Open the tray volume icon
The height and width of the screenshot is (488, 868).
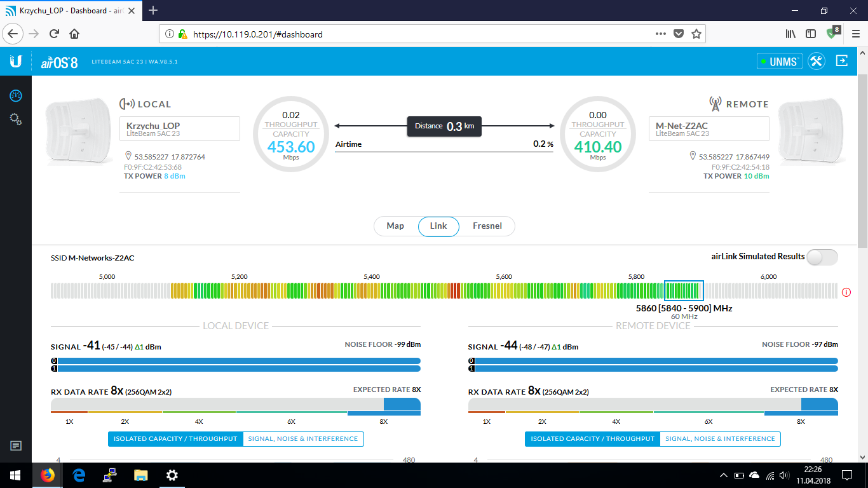pyautogui.click(x=785, y=475)
